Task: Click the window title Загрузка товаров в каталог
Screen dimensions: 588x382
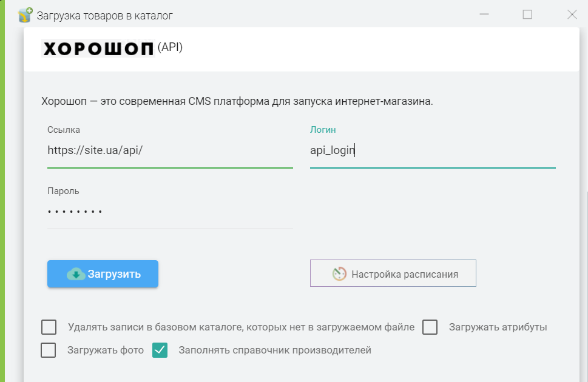Action: pyautogui.click(x=104, y=16)
